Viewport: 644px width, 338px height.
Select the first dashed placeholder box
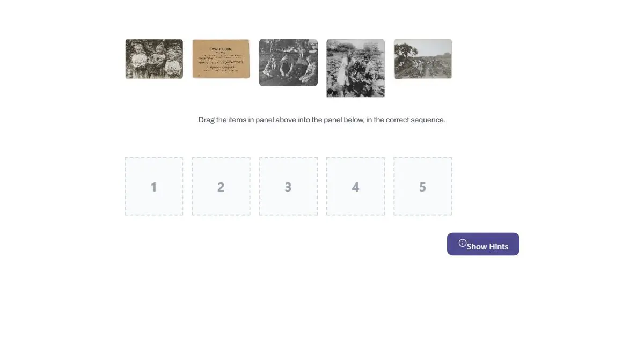(154, 186)
